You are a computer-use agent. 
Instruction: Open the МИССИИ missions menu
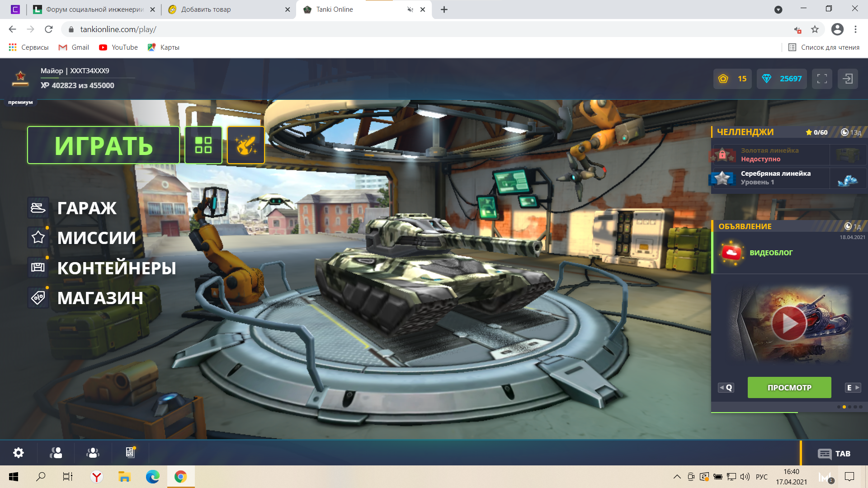pyautogui.click(x=96, y=238)
